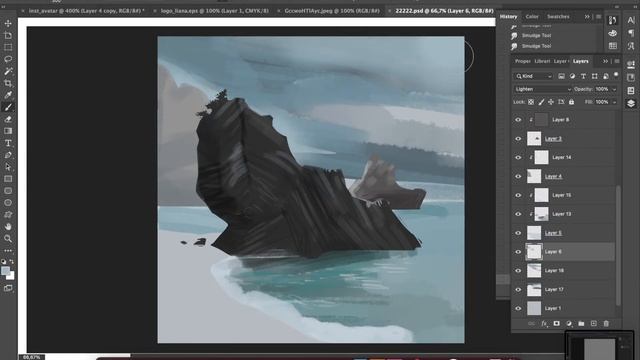Viewport: 640px width, 360px height.
Task: Open the History panel hamburger menu
Action: point(598,17)
